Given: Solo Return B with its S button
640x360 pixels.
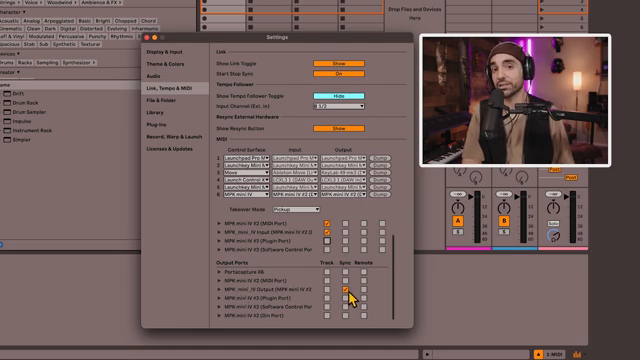Looking at the screenshot, I should click(504, 232).
